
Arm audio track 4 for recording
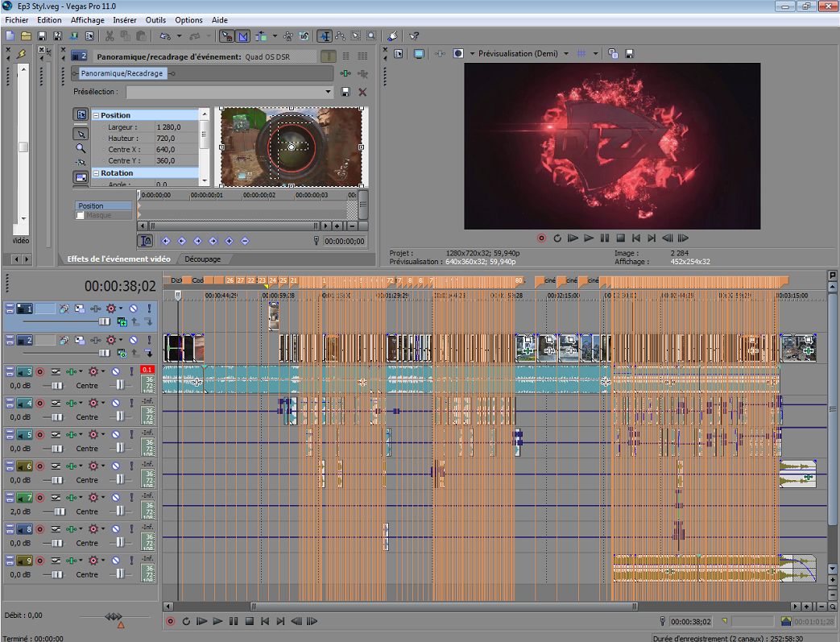(x=39, y=403)
